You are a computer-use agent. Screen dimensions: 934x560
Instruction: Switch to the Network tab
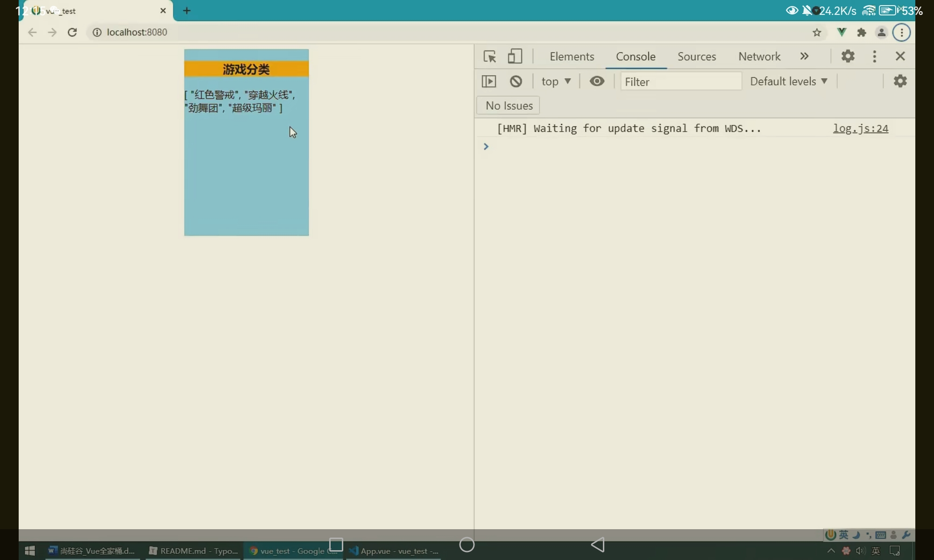759,56
